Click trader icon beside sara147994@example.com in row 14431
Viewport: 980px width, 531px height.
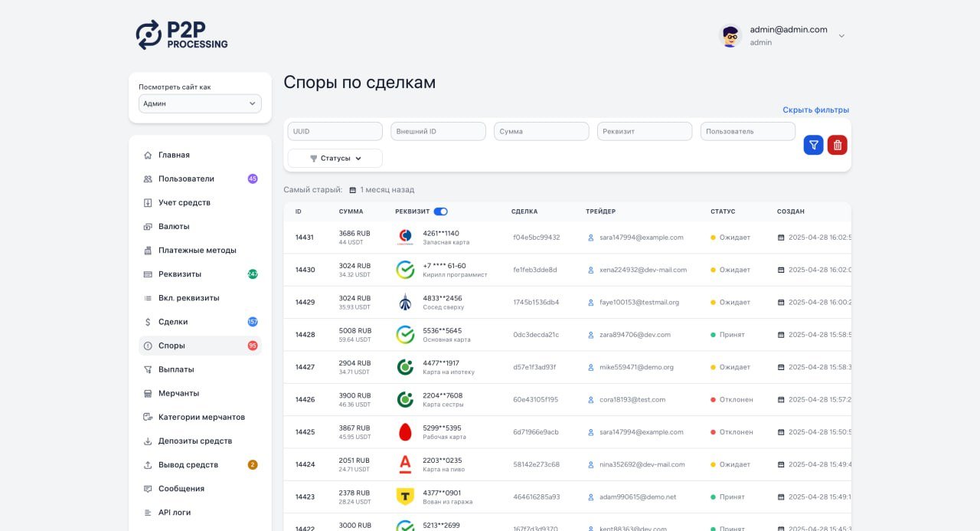pos(590,238)
